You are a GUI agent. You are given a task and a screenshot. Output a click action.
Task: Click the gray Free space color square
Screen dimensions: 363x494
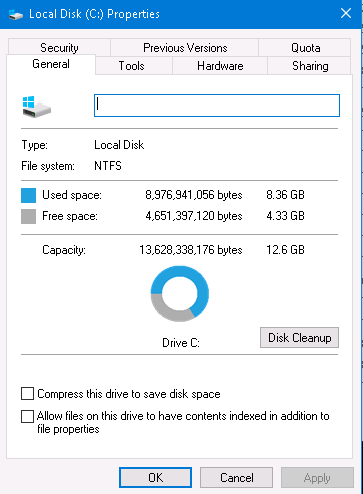(28, 216)
